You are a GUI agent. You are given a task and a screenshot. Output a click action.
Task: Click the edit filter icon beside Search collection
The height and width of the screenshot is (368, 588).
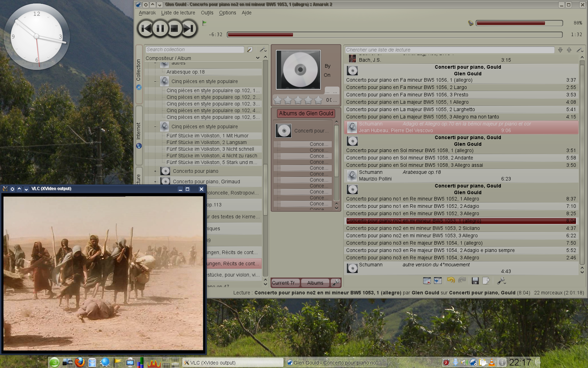pos(250,50)
